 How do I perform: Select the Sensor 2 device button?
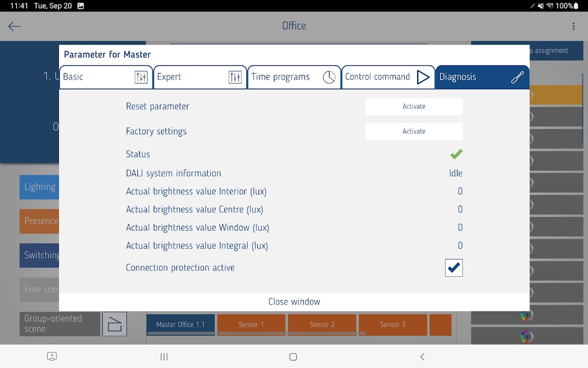tap(322, 324)
